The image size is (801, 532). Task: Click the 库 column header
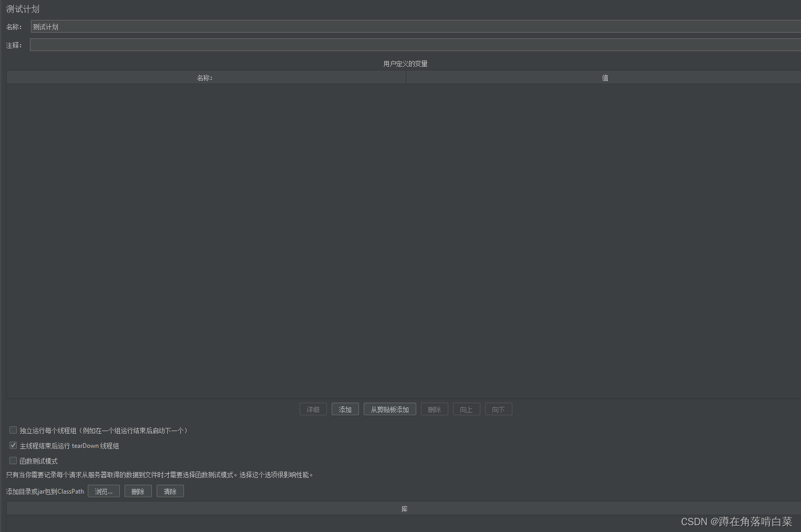tap(404, 509)
